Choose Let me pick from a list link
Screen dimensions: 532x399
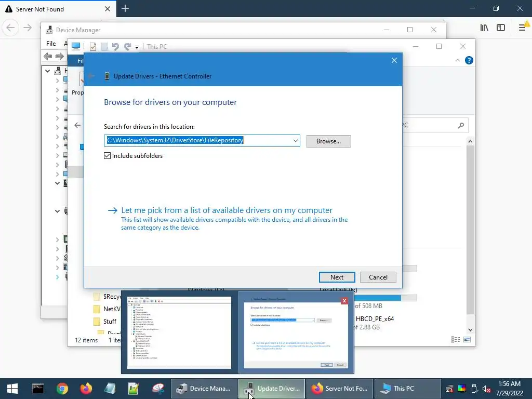tap(227, 210)
